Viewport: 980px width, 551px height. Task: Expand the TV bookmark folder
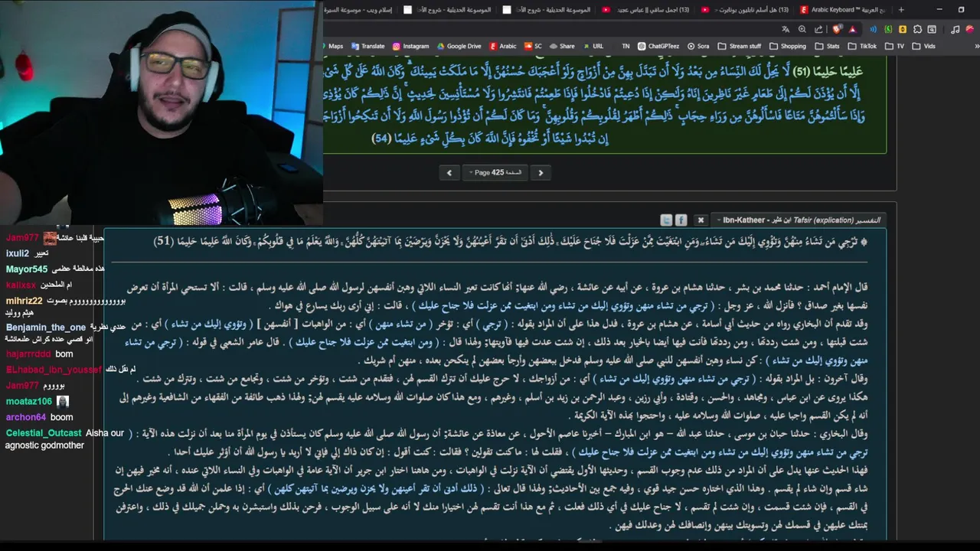[894, 46]
